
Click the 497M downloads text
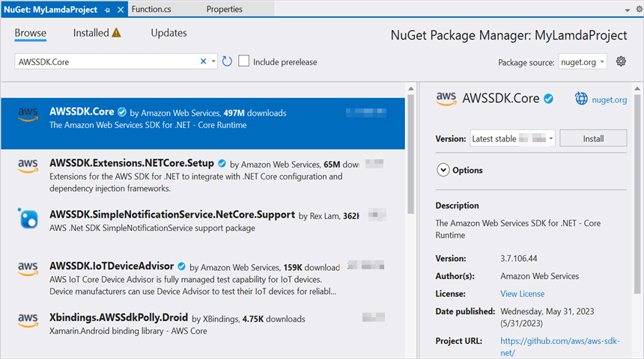(x=255, y=113)
